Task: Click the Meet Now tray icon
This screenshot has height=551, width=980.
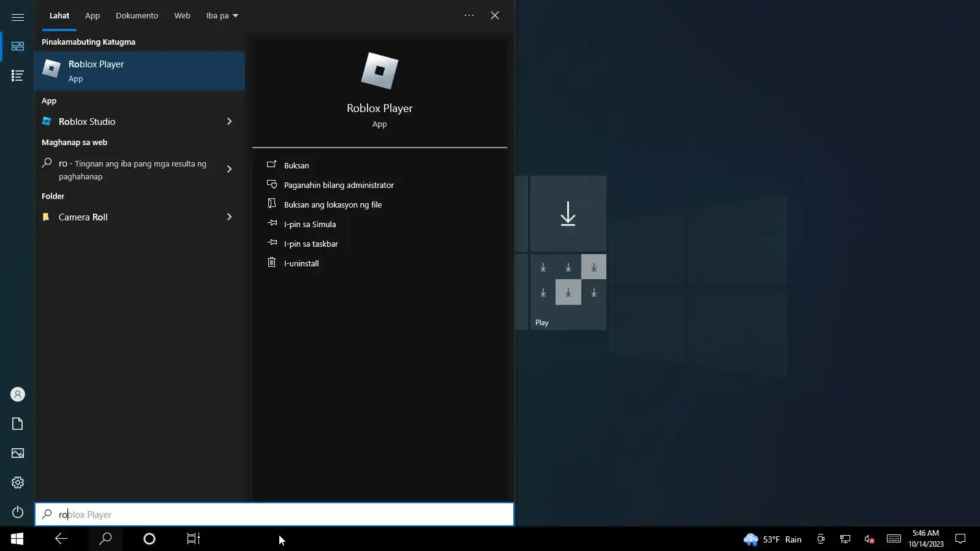Action: (821, 539)
